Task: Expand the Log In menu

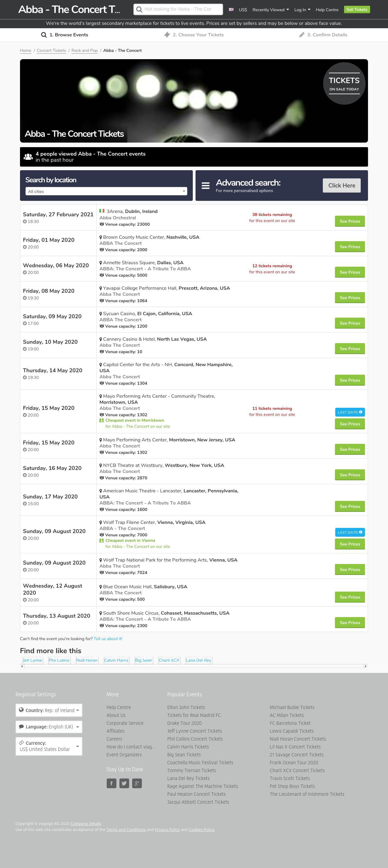Action: (302, 10)
